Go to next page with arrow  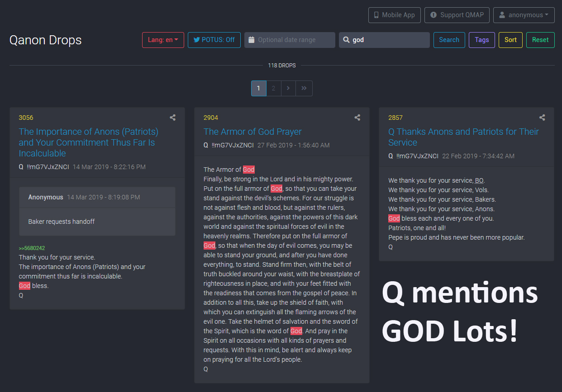click(288, 88)
